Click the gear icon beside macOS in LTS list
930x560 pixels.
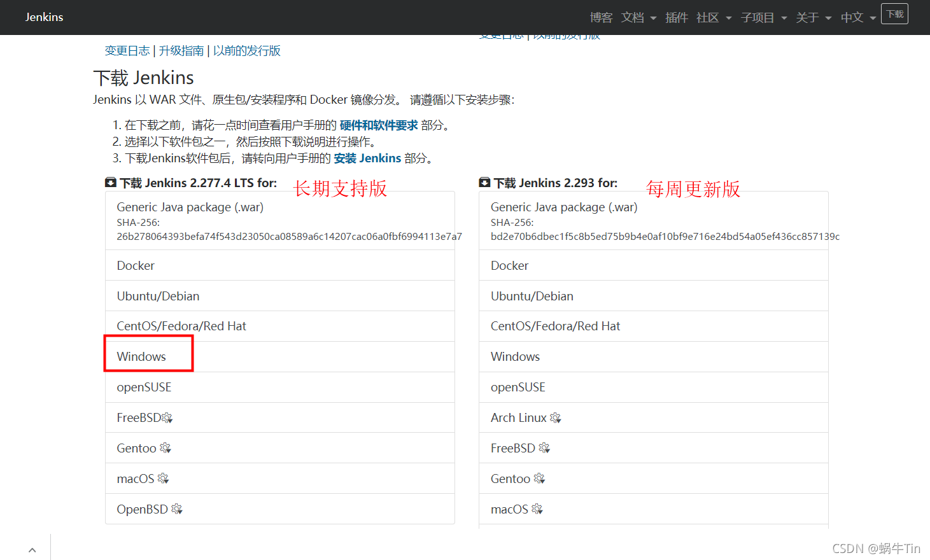163,479
